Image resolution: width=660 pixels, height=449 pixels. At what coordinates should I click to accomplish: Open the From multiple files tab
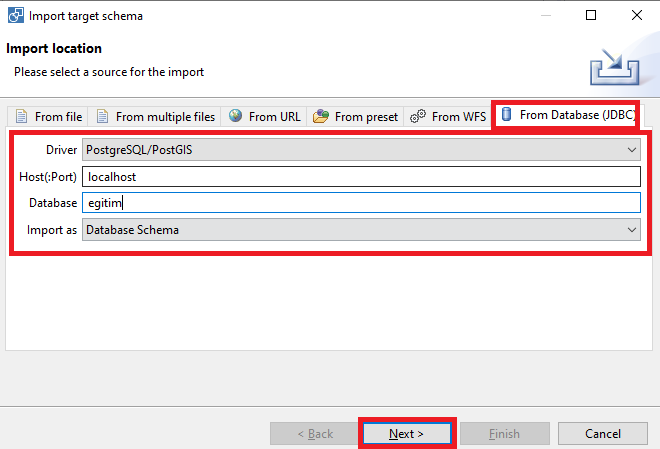tap(154, 117)
